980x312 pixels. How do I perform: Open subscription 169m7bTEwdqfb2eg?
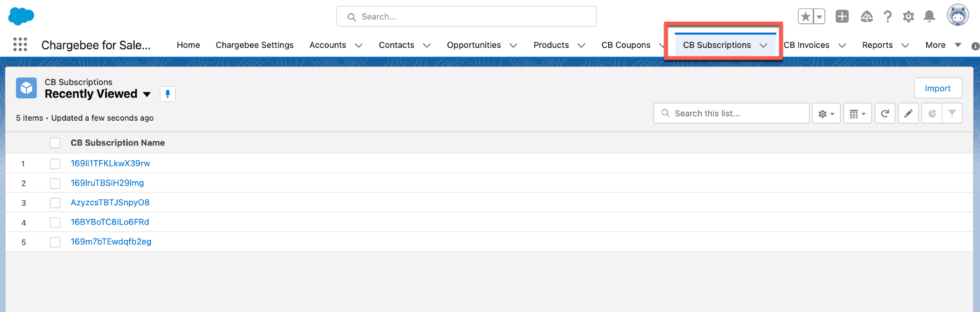[111, 241]
